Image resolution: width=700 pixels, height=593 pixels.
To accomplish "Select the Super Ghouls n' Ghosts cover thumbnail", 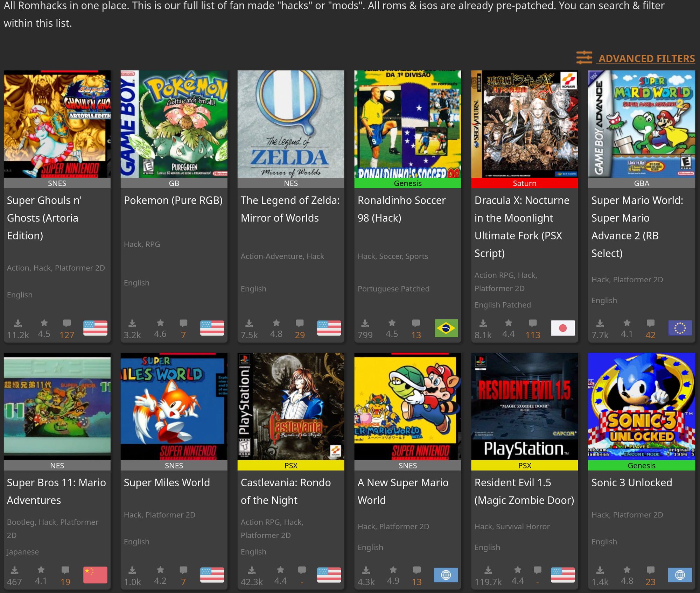I will (57, 124).
